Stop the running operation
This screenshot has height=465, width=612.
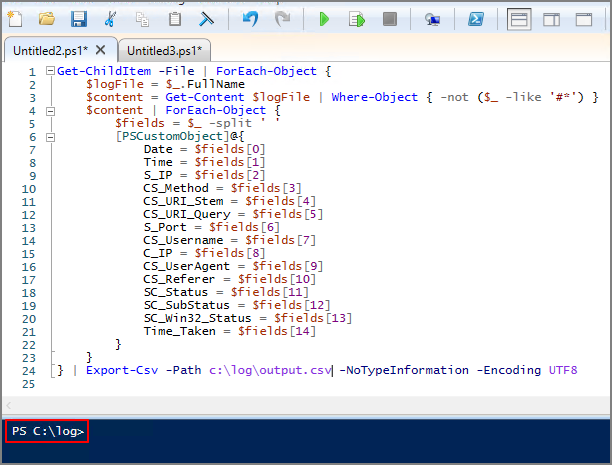click(390, 19)
